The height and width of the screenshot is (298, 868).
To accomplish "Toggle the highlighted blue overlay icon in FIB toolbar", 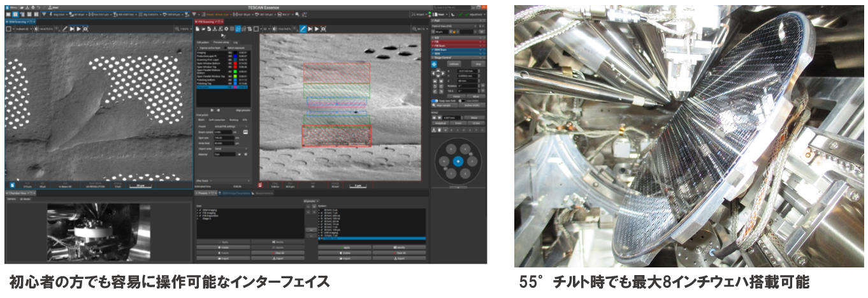I will coord(238,29).
